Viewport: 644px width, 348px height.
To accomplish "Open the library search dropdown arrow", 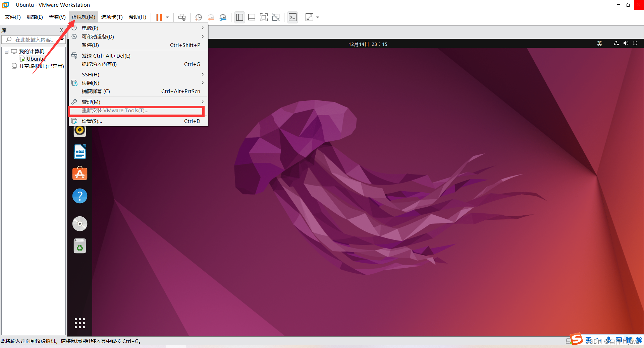I will pos(62,40).
